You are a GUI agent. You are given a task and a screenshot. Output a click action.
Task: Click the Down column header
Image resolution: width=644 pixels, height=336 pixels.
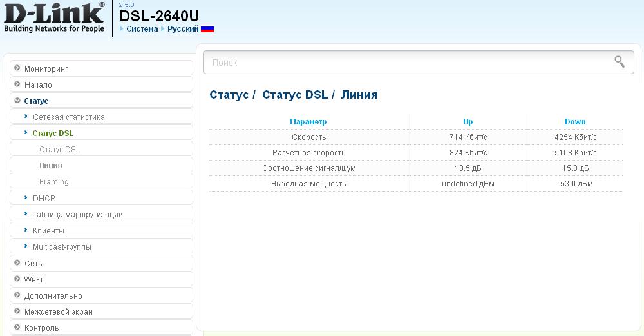[575, 122]
